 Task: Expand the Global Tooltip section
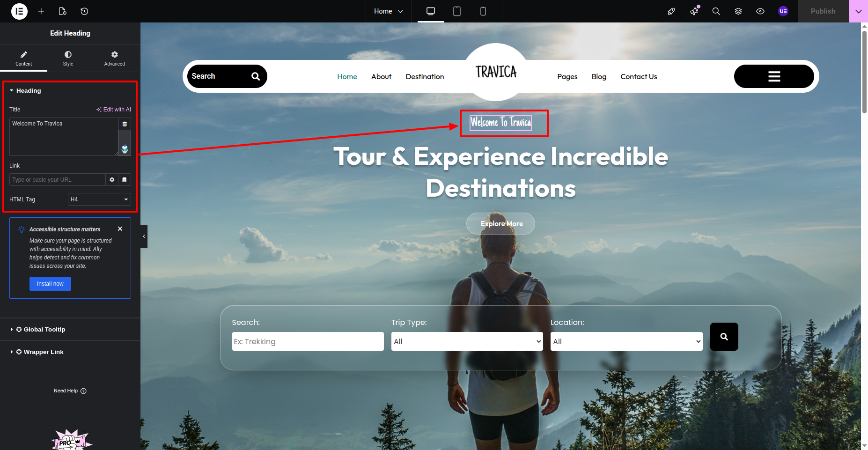[44, 330]
